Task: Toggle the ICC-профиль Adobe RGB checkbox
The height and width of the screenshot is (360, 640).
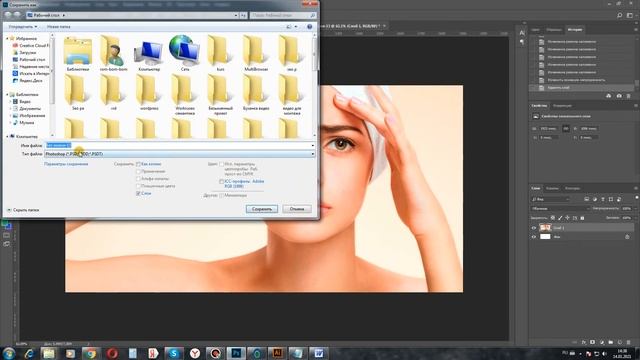Action: (222, 181)
